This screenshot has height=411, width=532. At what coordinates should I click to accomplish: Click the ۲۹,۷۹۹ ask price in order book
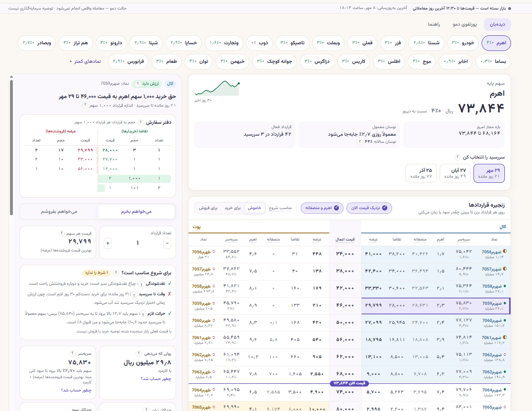(x=85, y=150)
